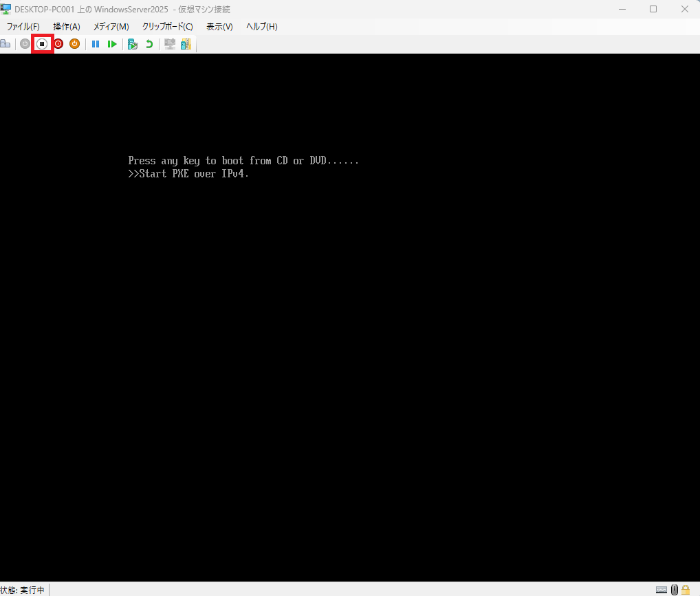Open the クリップボード(C) menu
This screenshot has width=700, height=596.
pyautogui.click(x=167, y=27)
